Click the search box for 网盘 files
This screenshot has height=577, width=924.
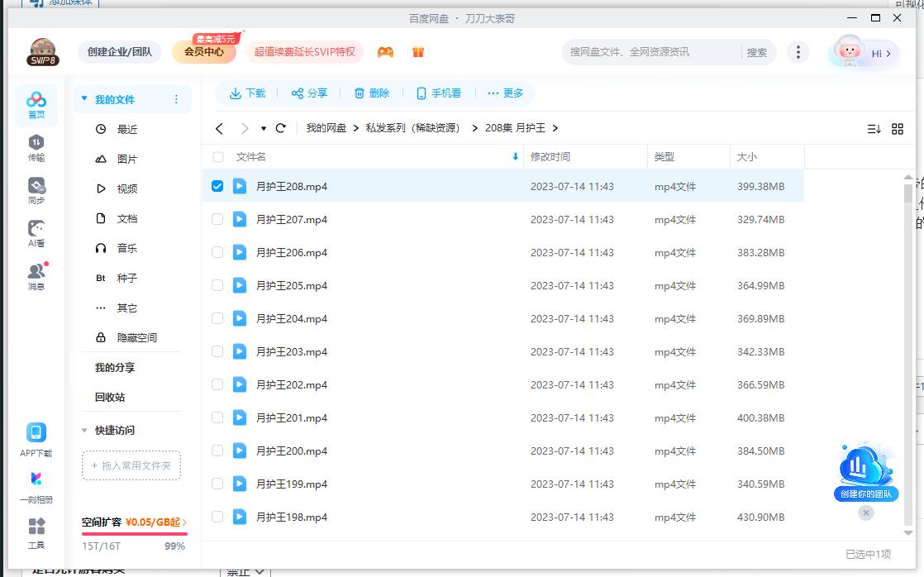[651, 52]
